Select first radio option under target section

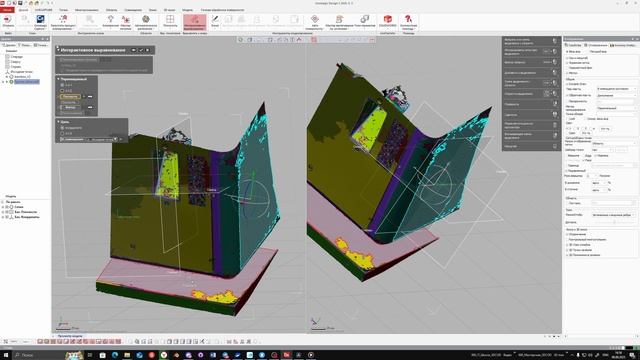[62, 128]
